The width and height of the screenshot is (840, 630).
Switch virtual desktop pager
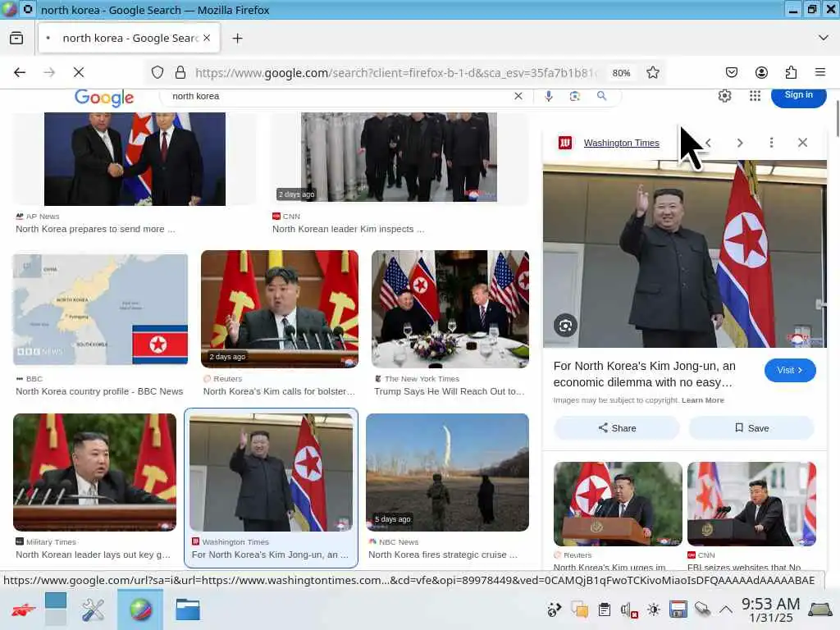tap(56, 609)
